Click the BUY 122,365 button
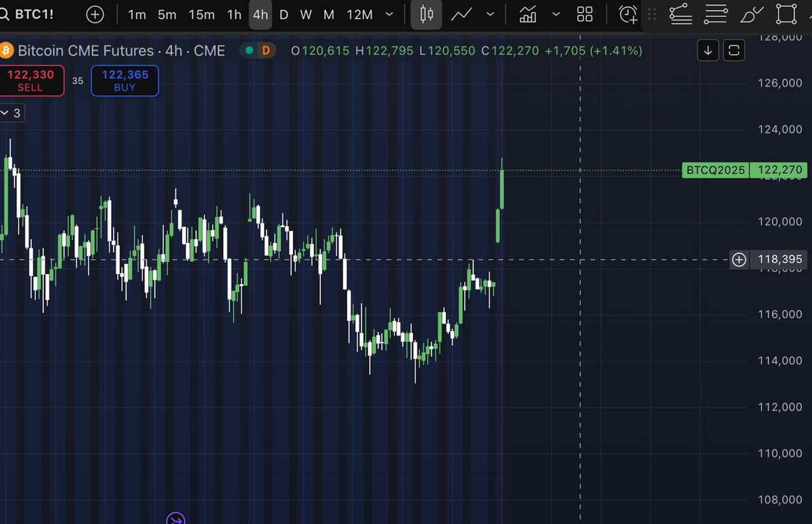 coord(125,81)
